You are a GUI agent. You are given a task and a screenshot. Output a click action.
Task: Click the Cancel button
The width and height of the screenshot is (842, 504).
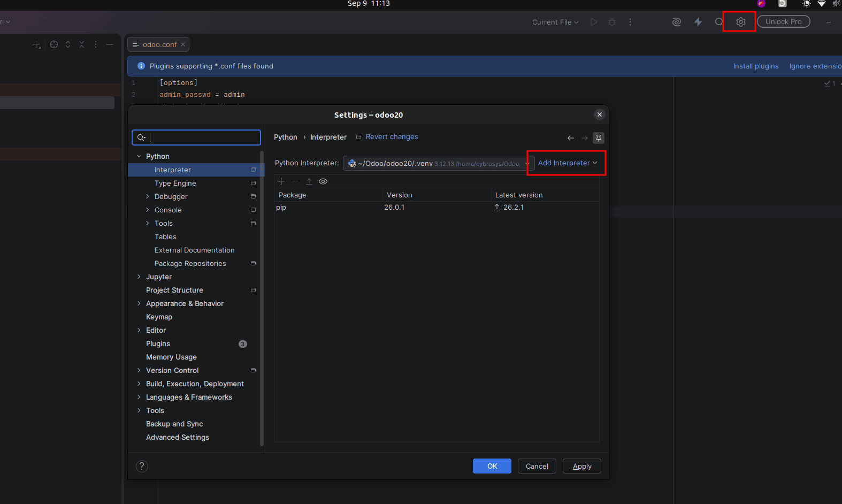[x=537, y=466]
